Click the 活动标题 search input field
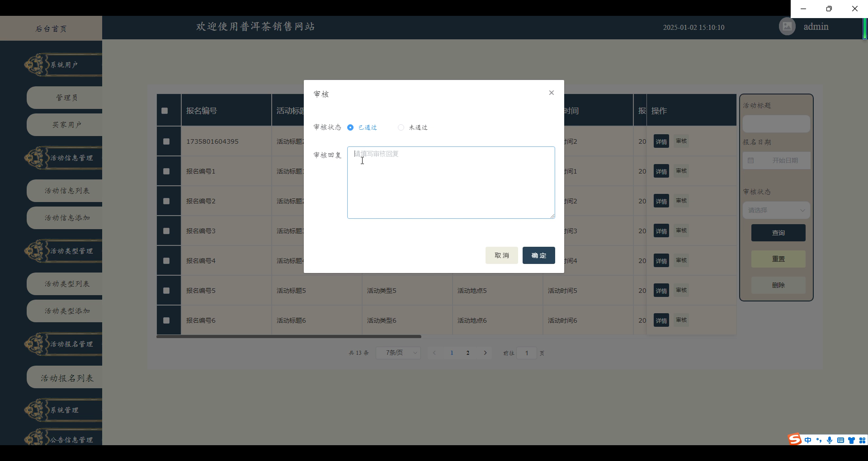 pos(776,124)
